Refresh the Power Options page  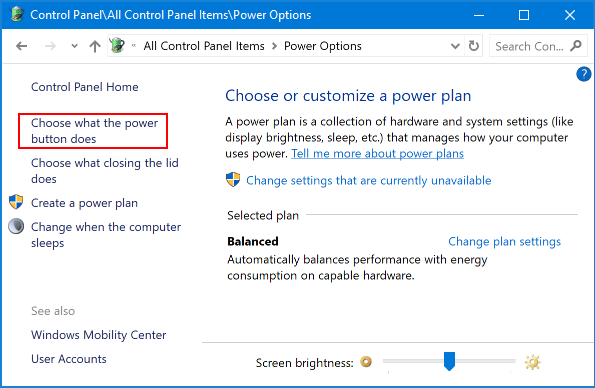click(474, 46)
